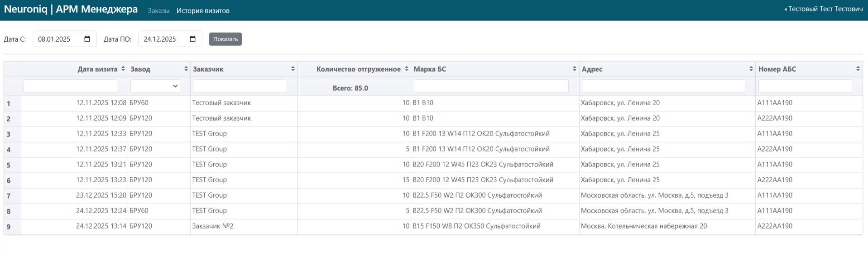The height and width of the screenshot is (258, 868).
Task: Click the Марка БС filter input
Action: pyautogui.click(x=491, y=86)
